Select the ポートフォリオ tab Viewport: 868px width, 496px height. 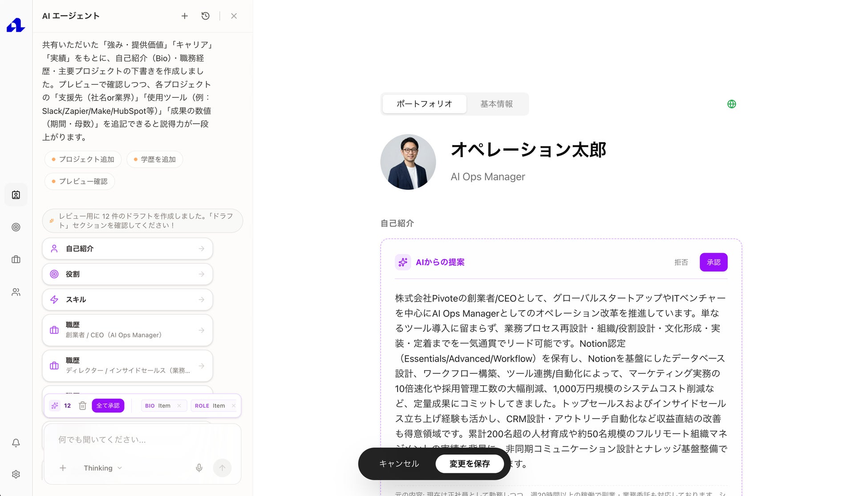[424, 104]
